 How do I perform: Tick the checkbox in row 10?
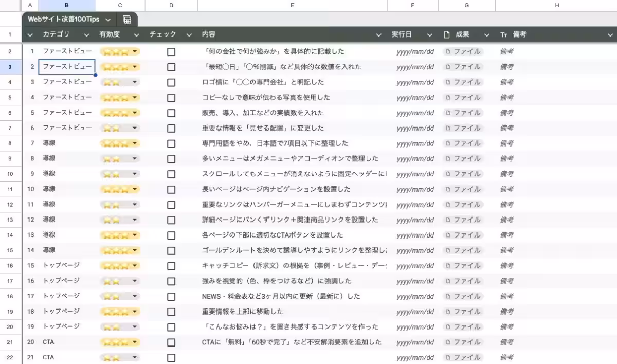(x=171, y=174)
